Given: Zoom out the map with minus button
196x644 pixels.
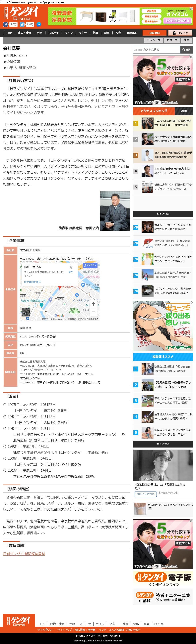Looking at the screenshot, I should coord(93,312).
